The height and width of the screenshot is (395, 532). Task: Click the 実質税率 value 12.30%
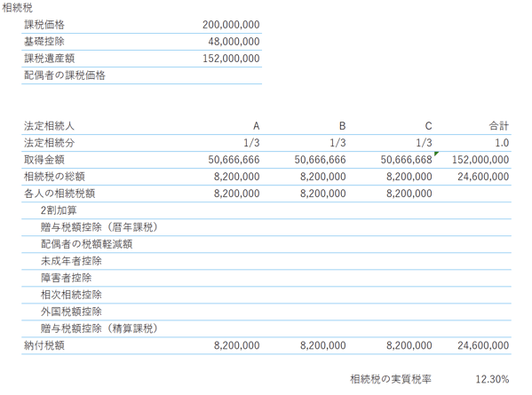pyautogui.click(x=492, y=379)
